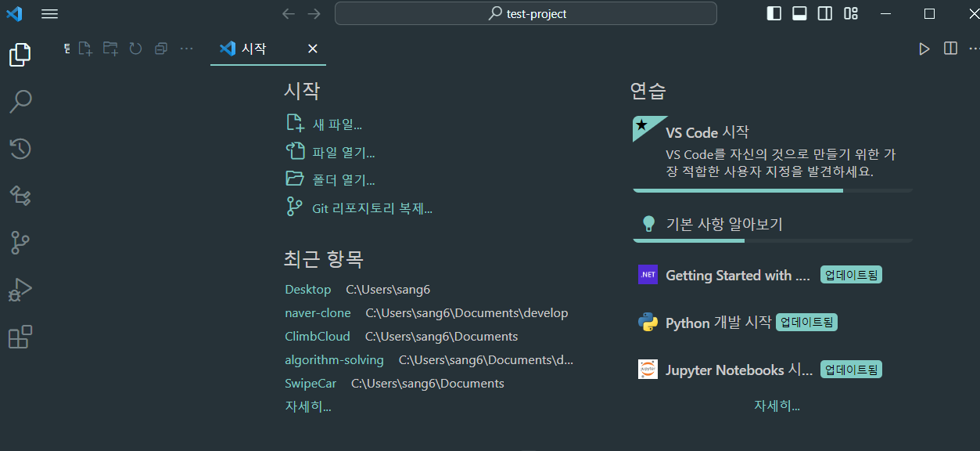This screenshot has height=451, width=980.
Task: Click 폴더 열기... link
Action: click(x=343, y=180)
